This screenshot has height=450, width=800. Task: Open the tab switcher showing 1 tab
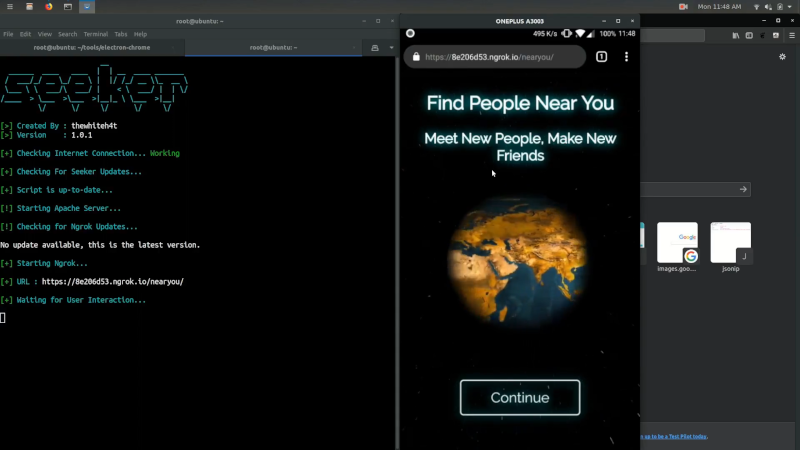tap(602, 57)
